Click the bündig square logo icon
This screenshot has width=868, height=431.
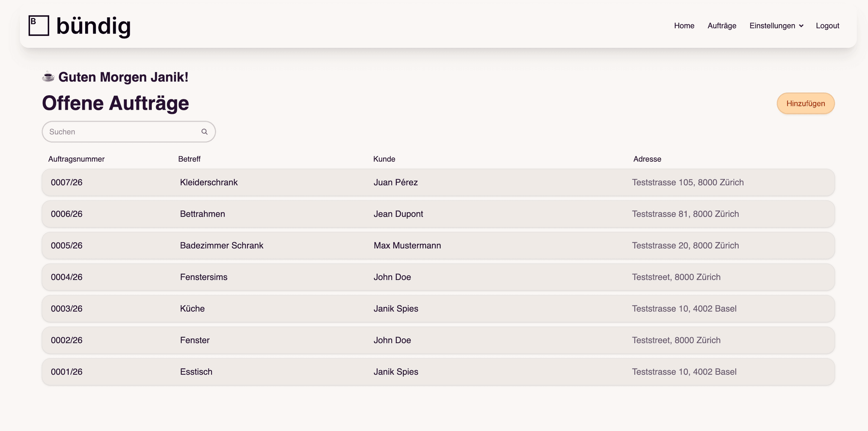click(39, 25)
